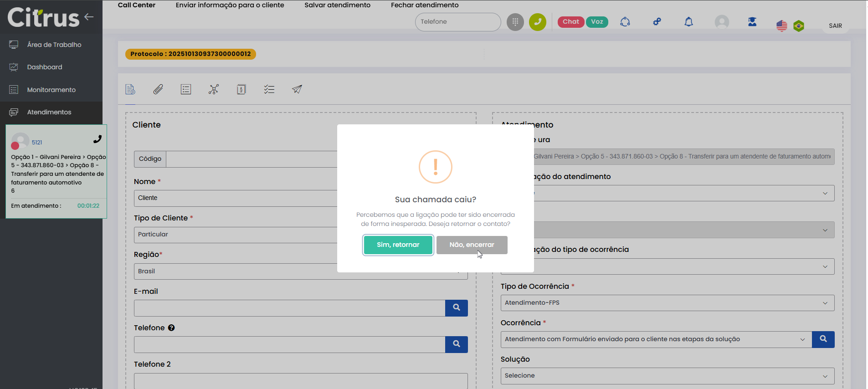This screenshot has height=389, width=868.
Task: Toggle the Chat channel pill
Action: pos(570,22)
